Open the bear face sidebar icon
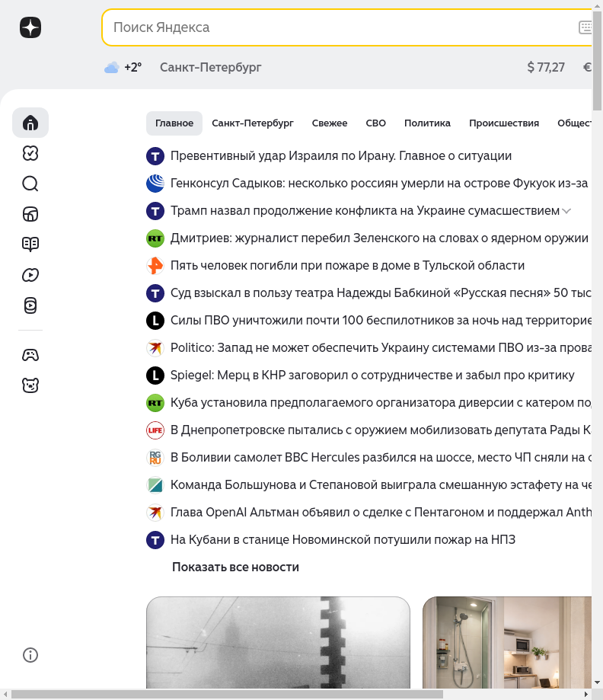The width and height of the screenshot is (603, 700). click(30, 385)
